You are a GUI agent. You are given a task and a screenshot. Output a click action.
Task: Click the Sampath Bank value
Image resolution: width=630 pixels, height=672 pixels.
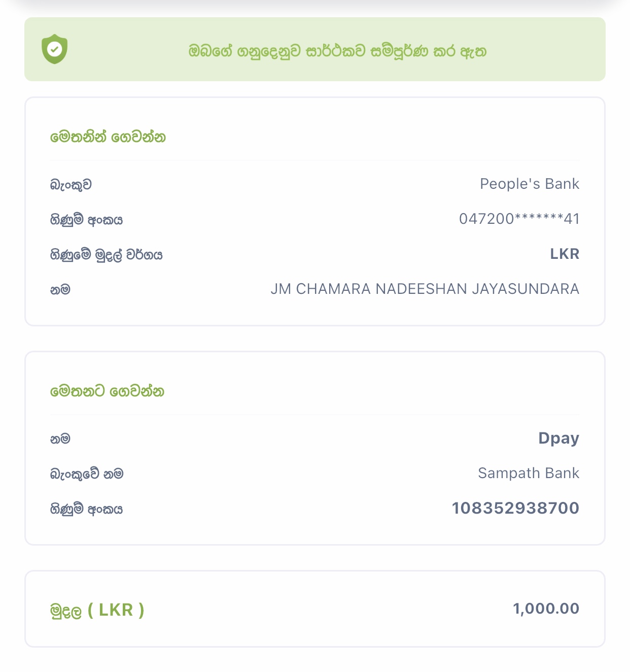tap(528, 473)
